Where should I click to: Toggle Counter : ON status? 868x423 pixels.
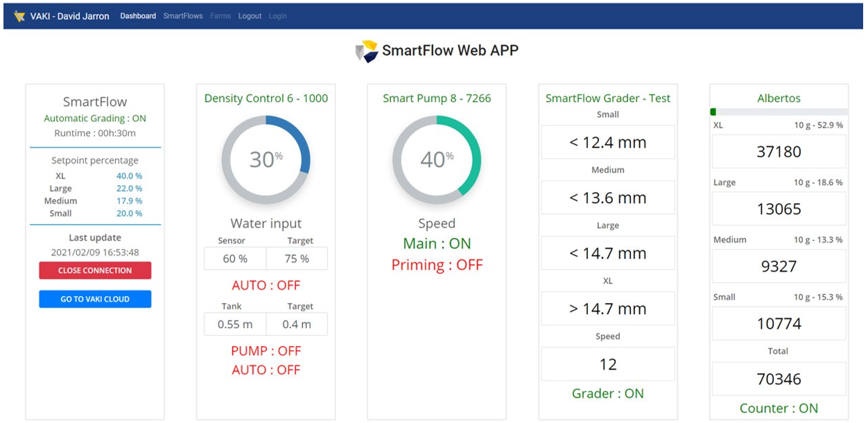tap(779, 408)
